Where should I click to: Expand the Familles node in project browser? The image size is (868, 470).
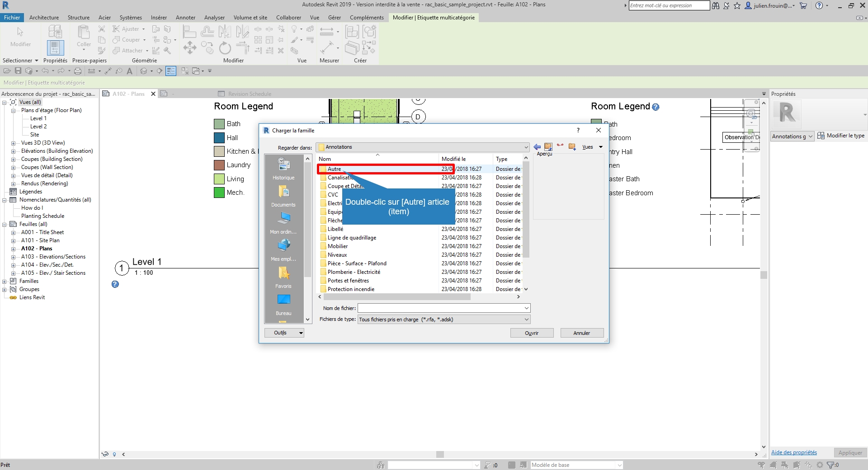(5, 281)
